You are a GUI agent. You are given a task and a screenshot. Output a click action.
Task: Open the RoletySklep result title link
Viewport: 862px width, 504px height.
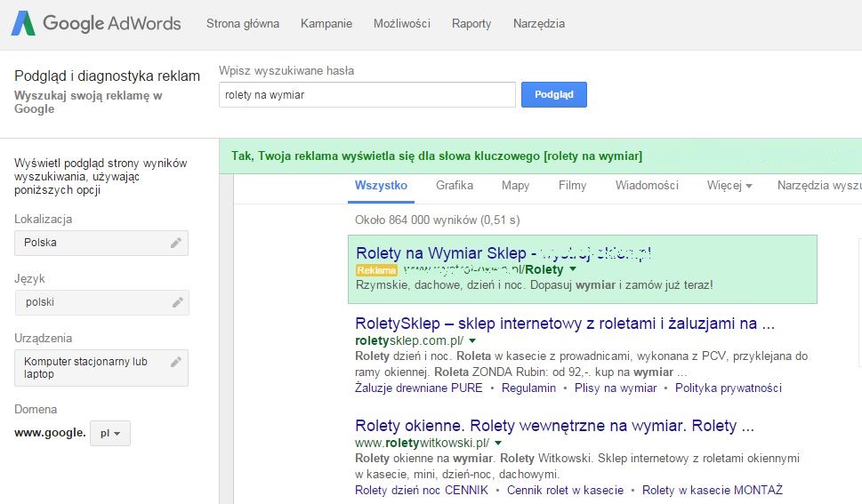(x=565, y=324)
